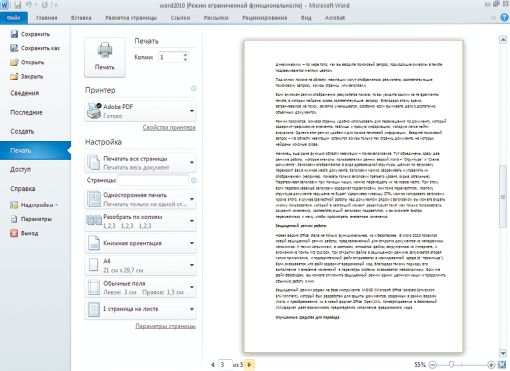Click the zoom slider handle

tap(451, 365)
